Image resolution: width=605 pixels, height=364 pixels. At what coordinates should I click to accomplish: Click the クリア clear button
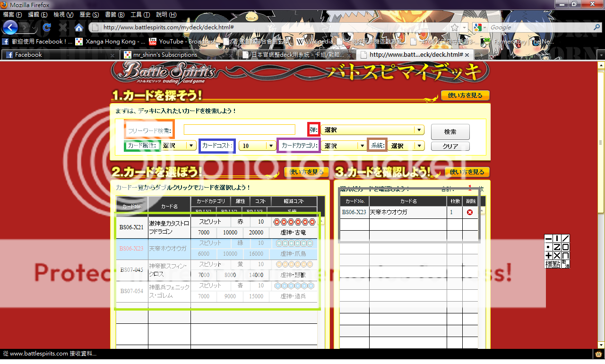[x=450, y=146]
